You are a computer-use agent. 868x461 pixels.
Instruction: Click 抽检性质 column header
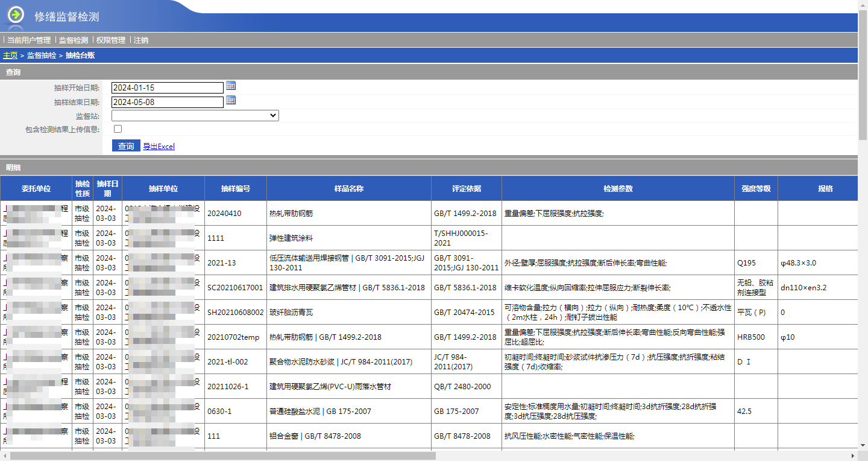tap(83, 188)
